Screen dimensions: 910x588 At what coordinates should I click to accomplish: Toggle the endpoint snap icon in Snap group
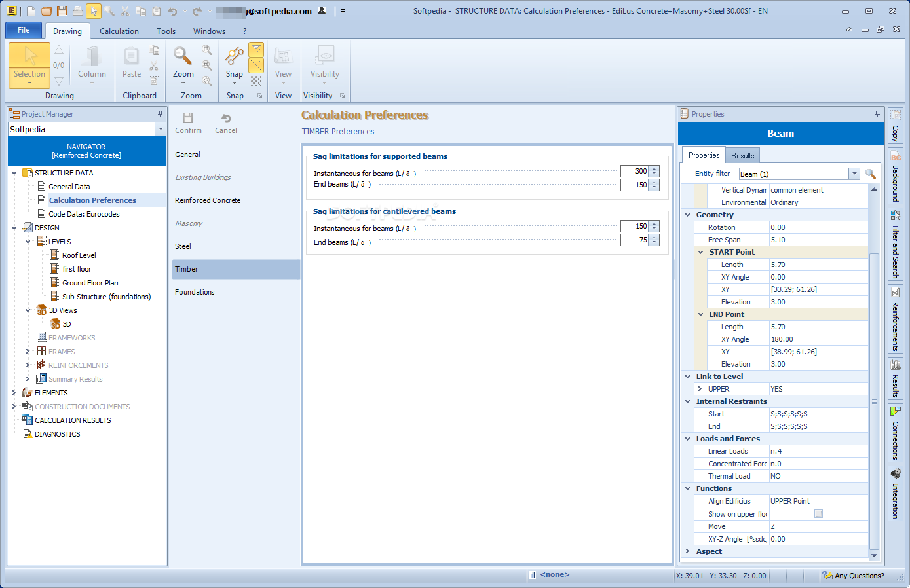point(256,50)
